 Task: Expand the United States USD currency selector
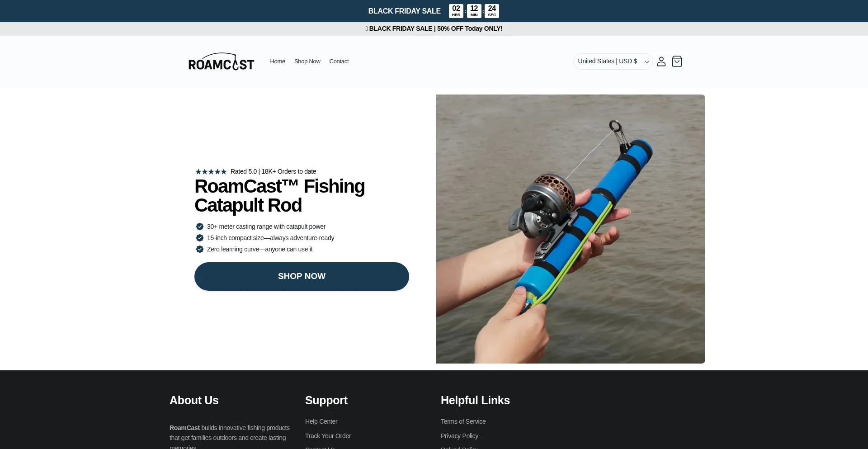(x=613, y=61)
